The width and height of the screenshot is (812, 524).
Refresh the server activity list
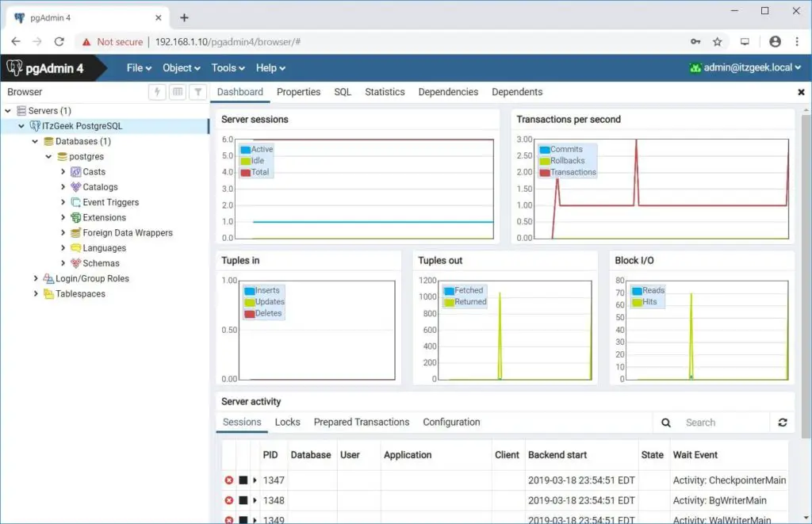click(783, 423)
